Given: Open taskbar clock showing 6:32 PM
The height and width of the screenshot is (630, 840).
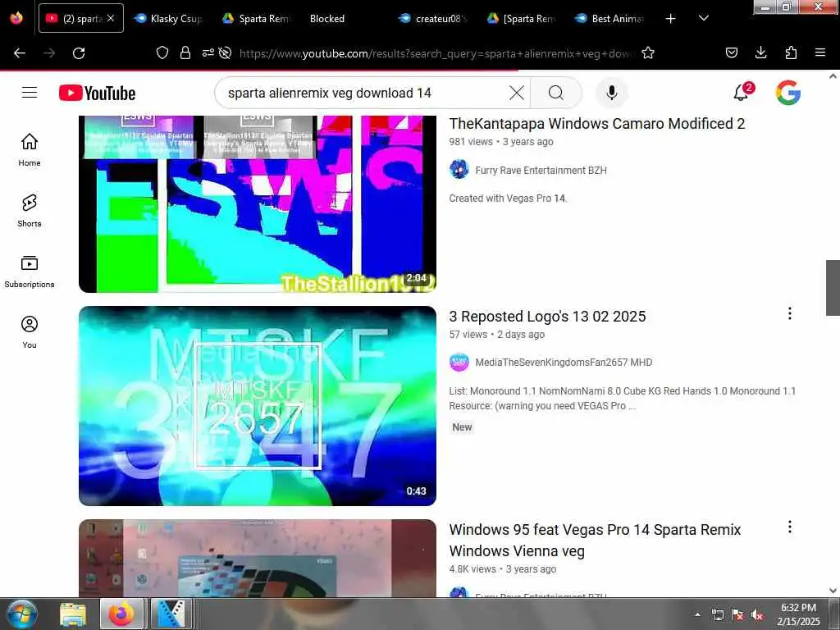Looking at the screenshot, I should point(798,614).
